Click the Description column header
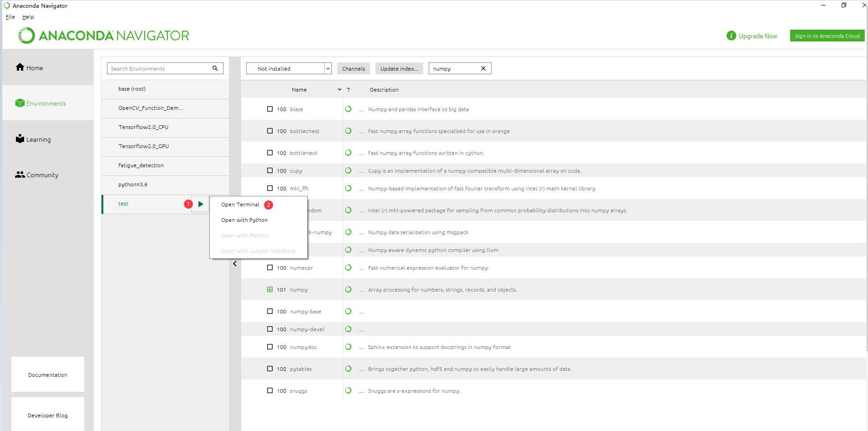868x431 pixels. [384, 90]
